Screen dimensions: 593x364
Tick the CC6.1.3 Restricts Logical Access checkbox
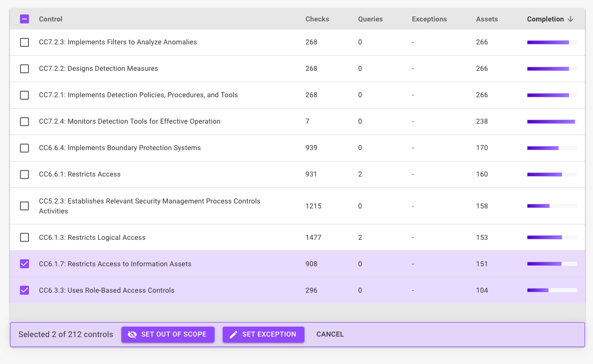(24, 237)
